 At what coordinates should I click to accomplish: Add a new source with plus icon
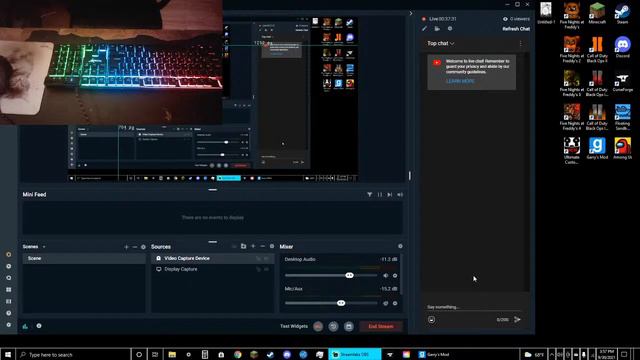click(253, 247)
